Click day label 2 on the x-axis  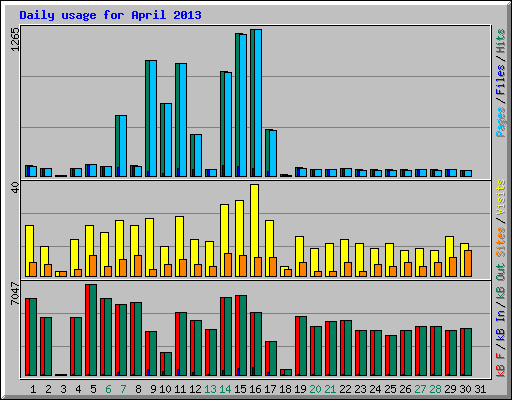tap(48, 389)
